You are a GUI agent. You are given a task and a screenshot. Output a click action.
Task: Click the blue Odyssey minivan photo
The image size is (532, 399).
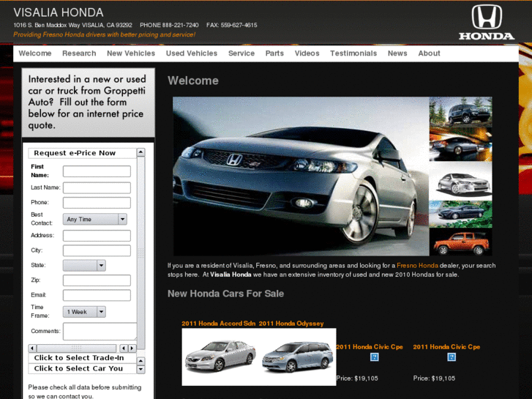click(x=298, y=357)
